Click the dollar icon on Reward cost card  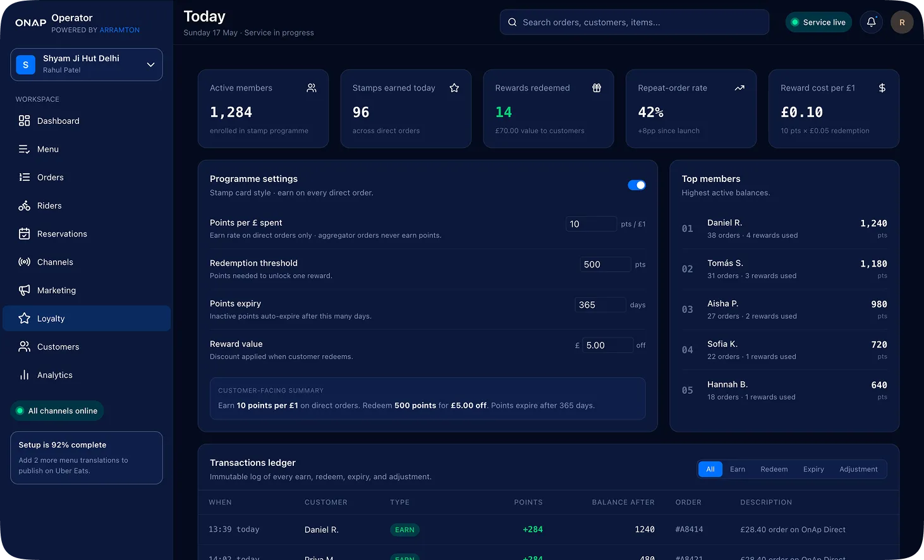point(882,88)
